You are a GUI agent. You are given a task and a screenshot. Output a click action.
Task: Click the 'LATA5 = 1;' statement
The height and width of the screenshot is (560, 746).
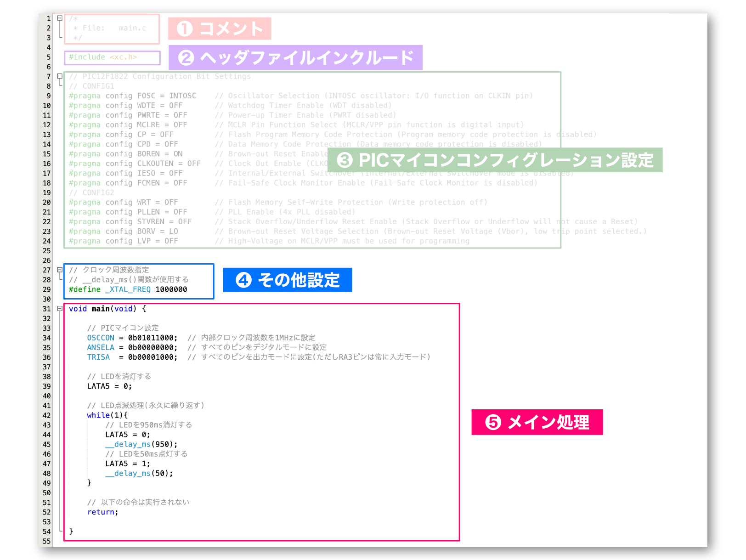(x=128, y=464)
